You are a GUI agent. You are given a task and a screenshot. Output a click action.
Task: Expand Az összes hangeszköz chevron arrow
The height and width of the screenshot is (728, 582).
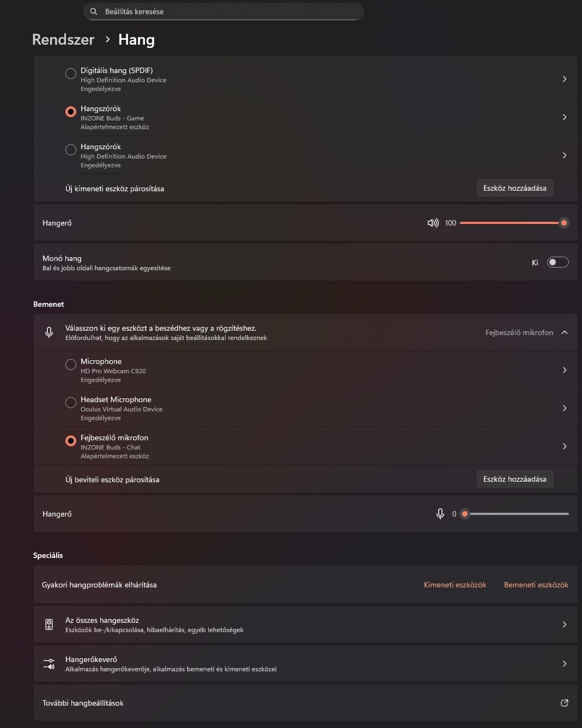(x=565, y=624)
